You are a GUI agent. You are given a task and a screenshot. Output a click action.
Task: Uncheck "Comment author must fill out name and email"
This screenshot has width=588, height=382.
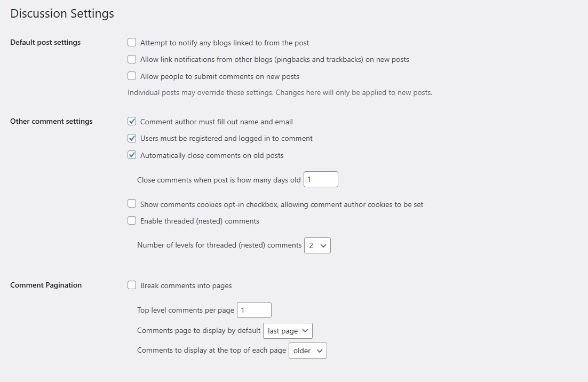tap(132, 121)
